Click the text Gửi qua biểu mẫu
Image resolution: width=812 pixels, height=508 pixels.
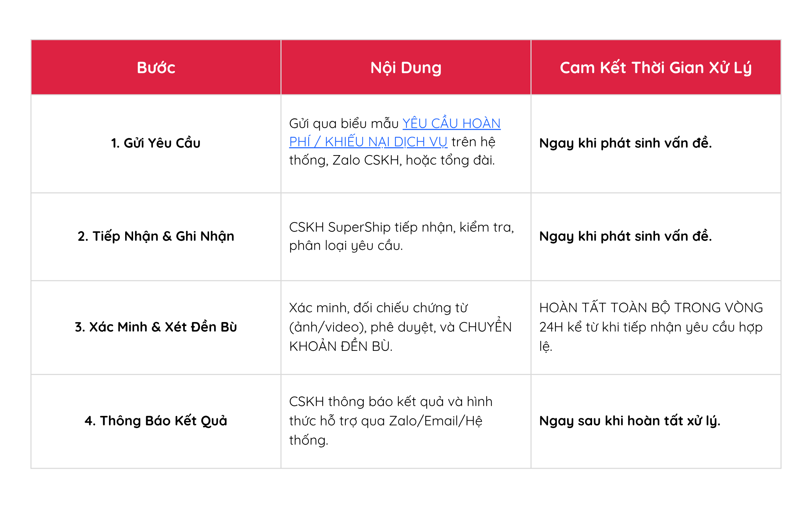coord(343,124)
